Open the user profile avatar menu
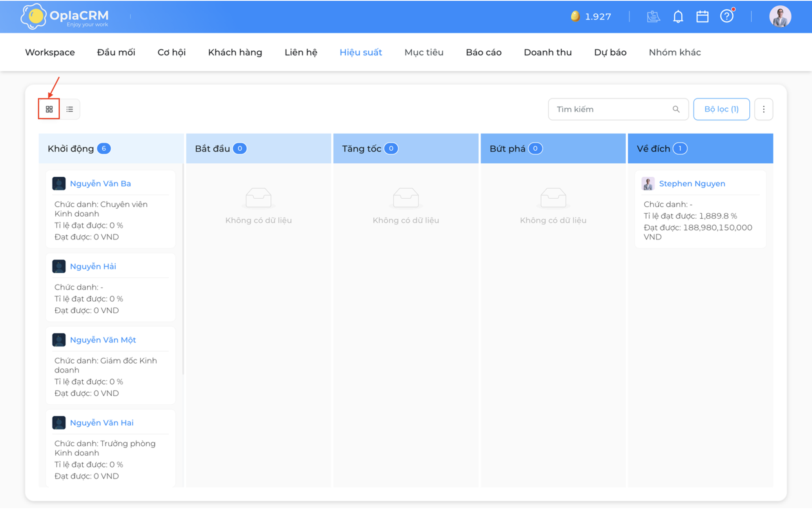 pyautogui.click(x=780, y=17)
